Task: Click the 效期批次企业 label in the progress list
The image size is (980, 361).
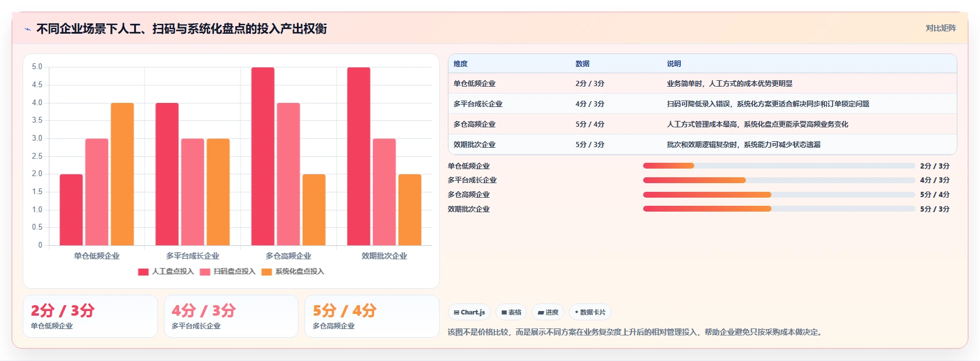Action: coord(469,209)
